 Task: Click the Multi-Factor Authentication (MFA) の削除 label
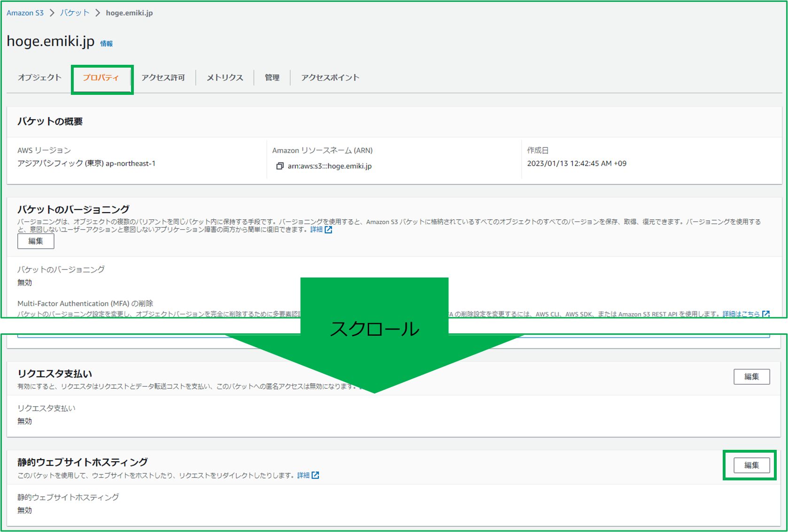[85, 303]
